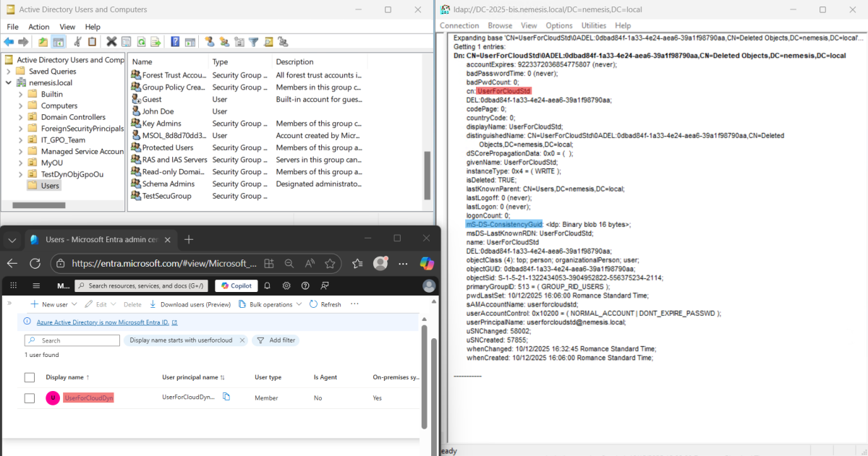Check the select-all users checkbox
This screenshot has height=456, width=868.
point(30,377)
